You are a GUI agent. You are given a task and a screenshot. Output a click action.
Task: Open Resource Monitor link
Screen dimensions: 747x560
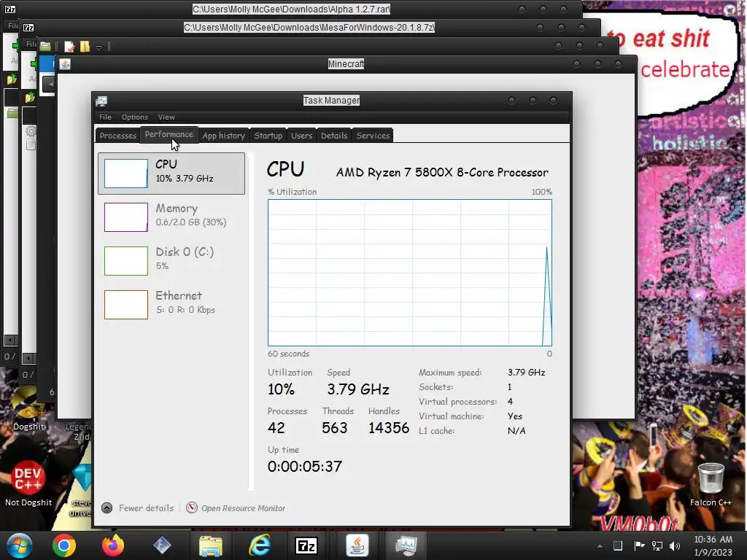[x=243, y=508]
